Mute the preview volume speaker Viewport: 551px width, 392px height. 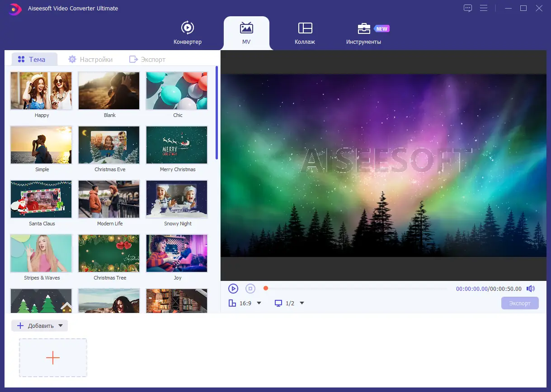tap(531, 289)
